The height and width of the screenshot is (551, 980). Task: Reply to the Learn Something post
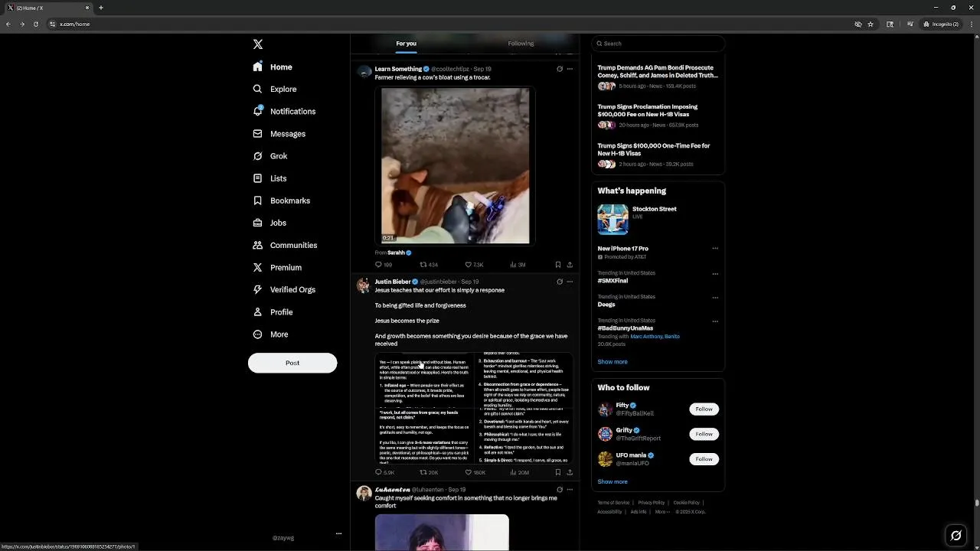coord(383,265)
